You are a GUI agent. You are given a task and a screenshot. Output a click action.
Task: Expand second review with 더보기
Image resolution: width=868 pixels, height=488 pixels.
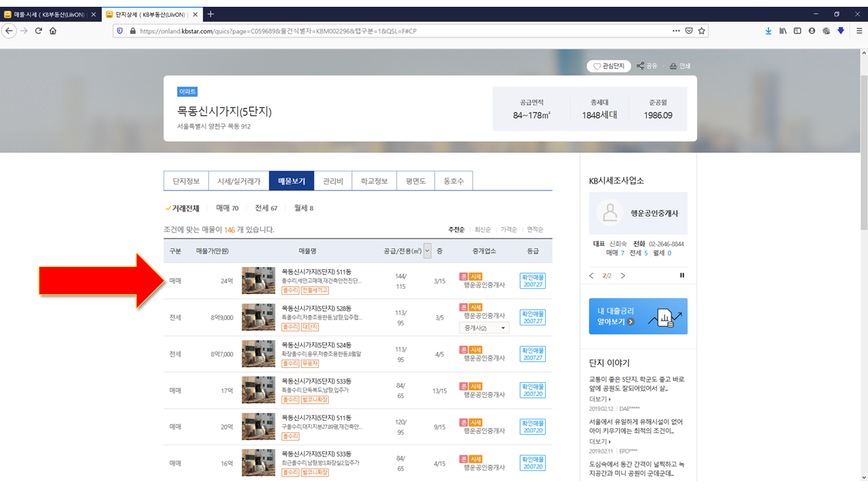coord(601,441)
